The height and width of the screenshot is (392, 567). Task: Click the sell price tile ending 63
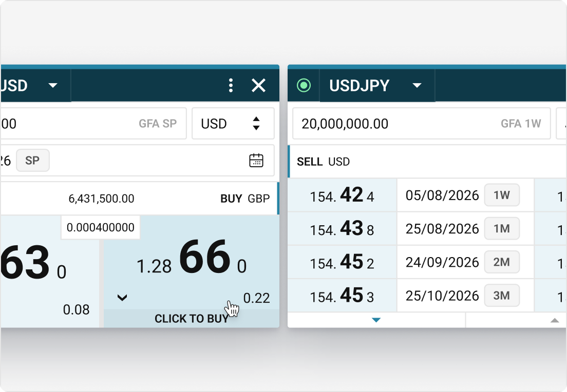click(x=50, y=271)
